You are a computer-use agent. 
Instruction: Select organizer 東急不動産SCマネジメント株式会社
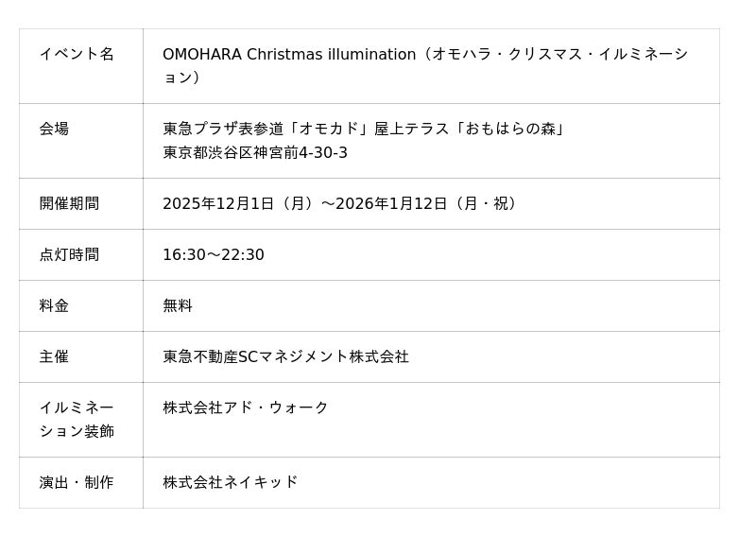pos(285,357)
